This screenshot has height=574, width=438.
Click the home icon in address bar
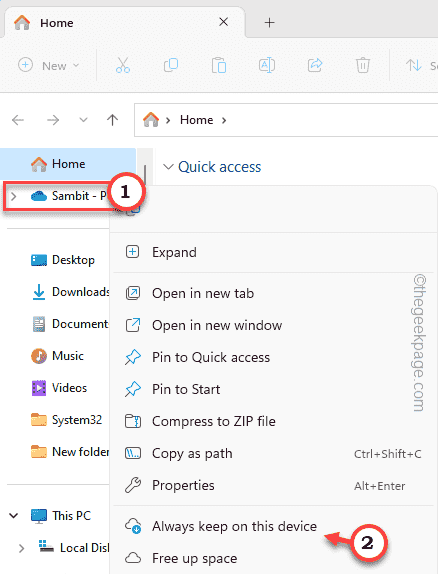pos(151,120)
